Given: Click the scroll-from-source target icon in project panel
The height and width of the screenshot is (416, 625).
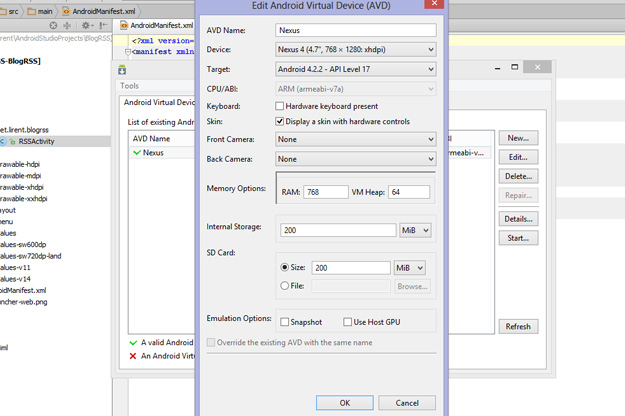Looking at the screenshot, I should click(x=53, y=26).
